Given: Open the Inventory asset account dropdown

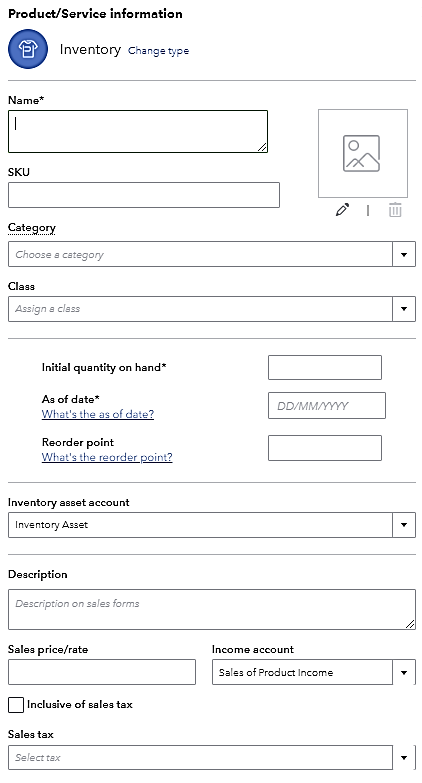Looking at the screenshot, I should [212, 525].
